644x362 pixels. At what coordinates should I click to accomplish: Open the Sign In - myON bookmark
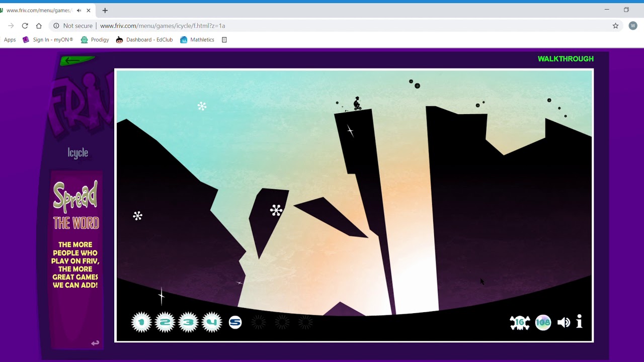pos(48,40)
